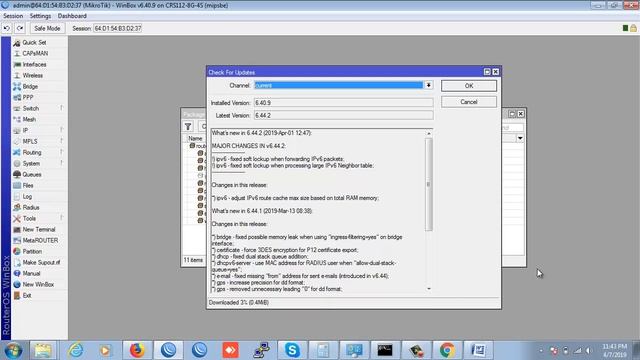Open Skype from the taskbar
Image resolution: width=640 pixels, height=360 pixels.
pos(292,350)
